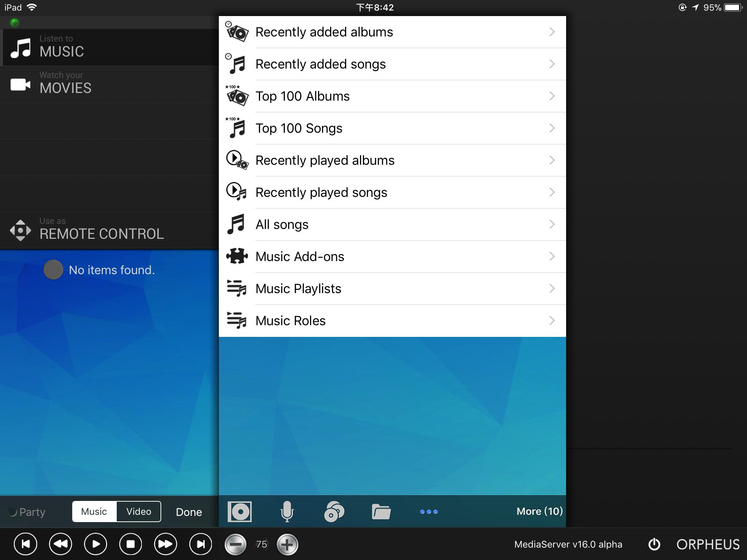Image resolution: width=747 pixels, height=560 pixels.
Task: Expand Recently added albums chevron
Action: 552,32
